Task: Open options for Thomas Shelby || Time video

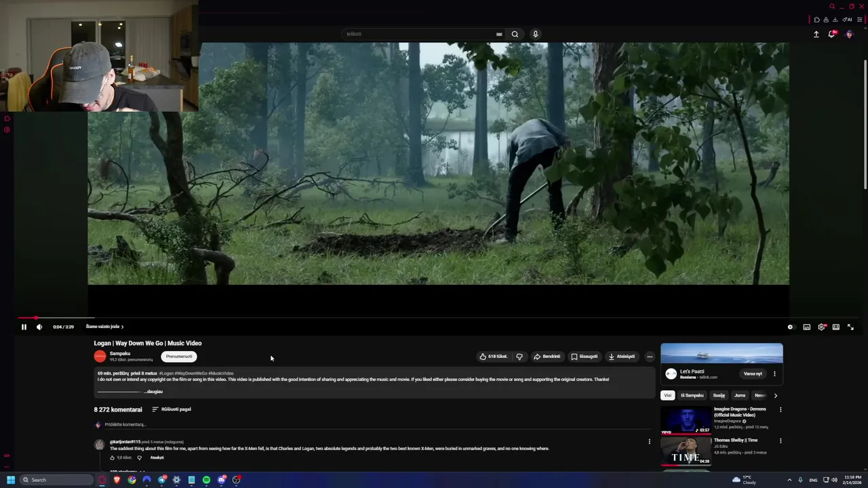Action: (781, 441)
